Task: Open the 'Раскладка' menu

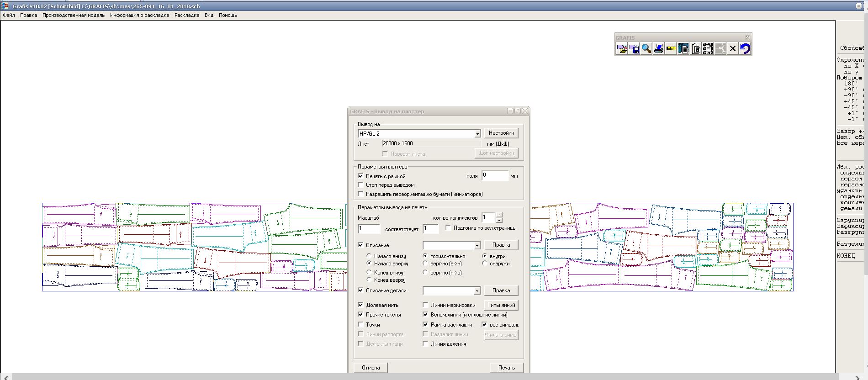Action: [x=187, y=15]
